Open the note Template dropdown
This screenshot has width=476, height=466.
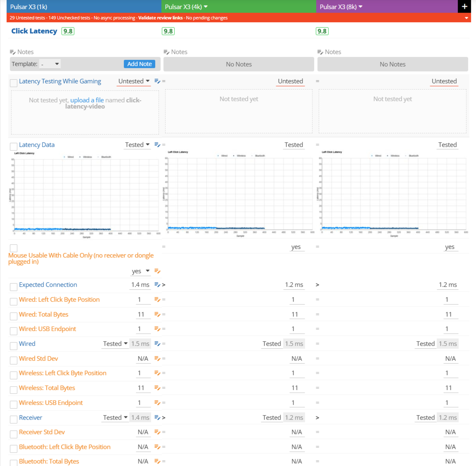click(x=50, y=64)
